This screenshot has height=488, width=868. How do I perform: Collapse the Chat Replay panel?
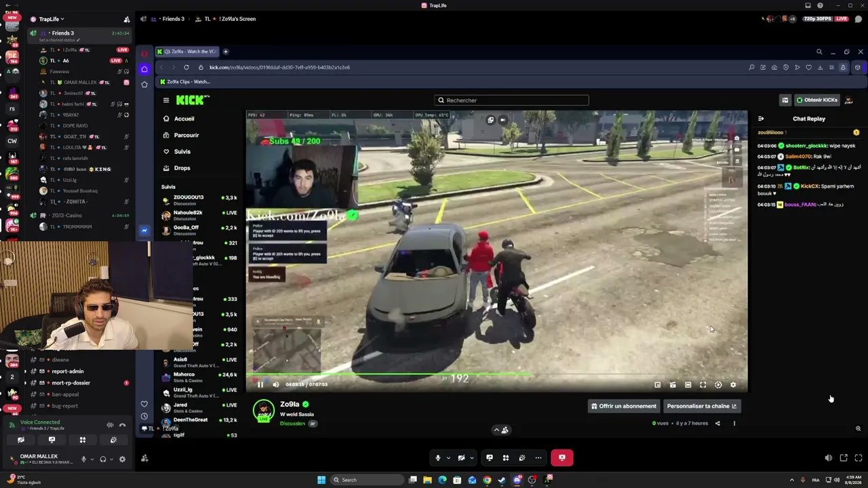click(x=761, y=119)
